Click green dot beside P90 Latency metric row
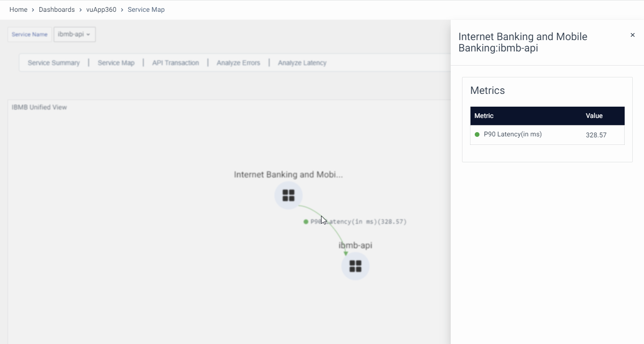The image size is (644, 344). 477,134
